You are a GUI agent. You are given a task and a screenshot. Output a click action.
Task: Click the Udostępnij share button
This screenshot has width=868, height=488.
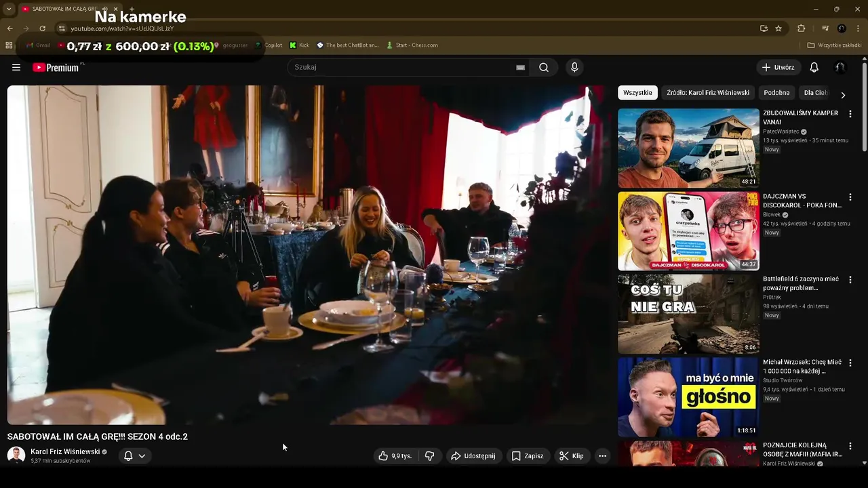coord(473,456)
